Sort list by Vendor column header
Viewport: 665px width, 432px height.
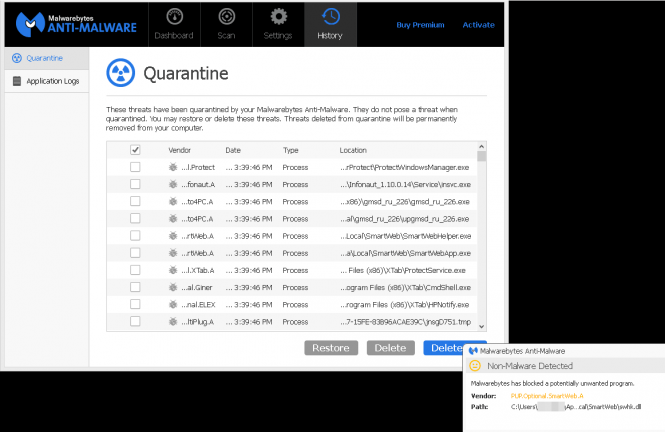click(179, 150)
